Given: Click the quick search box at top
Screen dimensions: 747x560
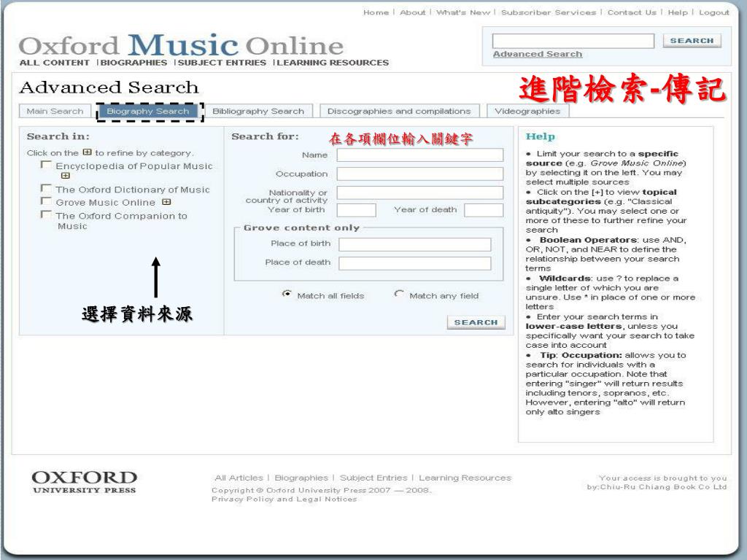Looking at the screenshot, I should coord(573,41).
